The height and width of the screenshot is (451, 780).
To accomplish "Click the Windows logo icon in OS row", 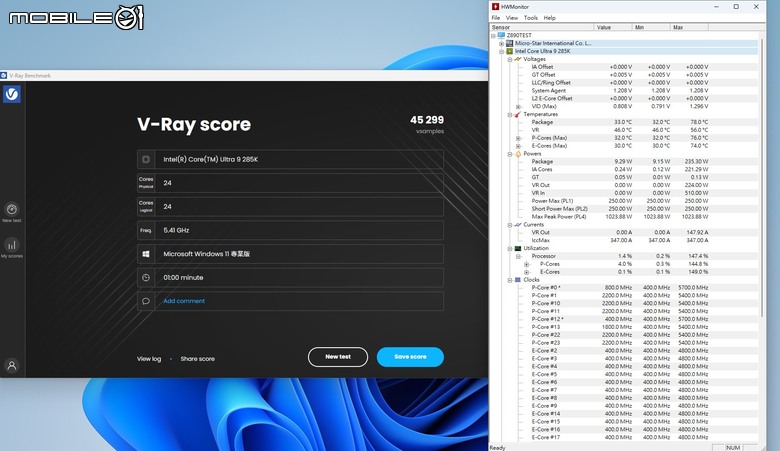I will [146, 254].
